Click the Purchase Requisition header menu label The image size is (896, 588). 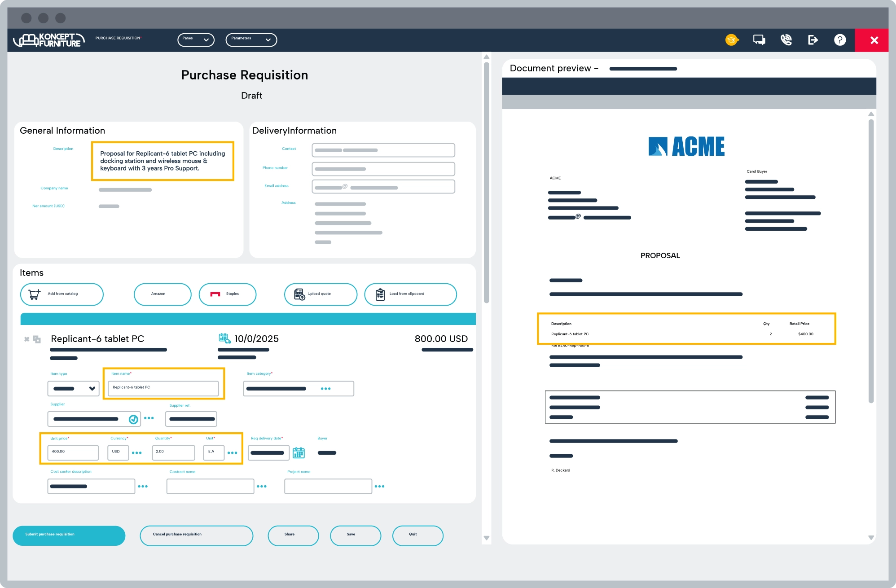(118, 38)
